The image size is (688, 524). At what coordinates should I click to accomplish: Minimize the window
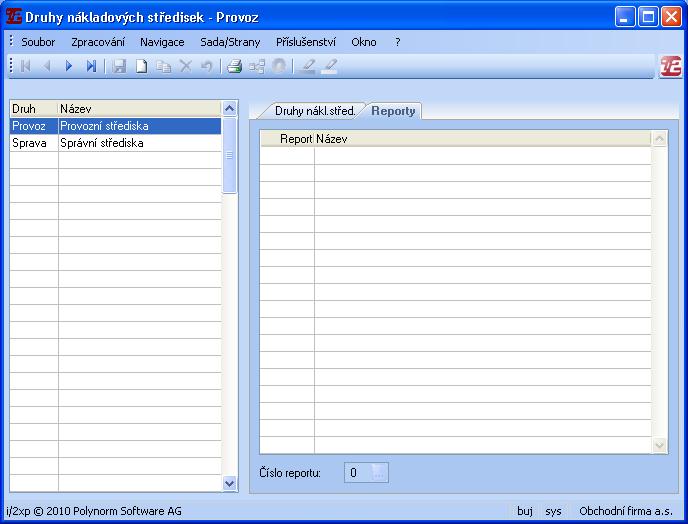coord(625,17)
